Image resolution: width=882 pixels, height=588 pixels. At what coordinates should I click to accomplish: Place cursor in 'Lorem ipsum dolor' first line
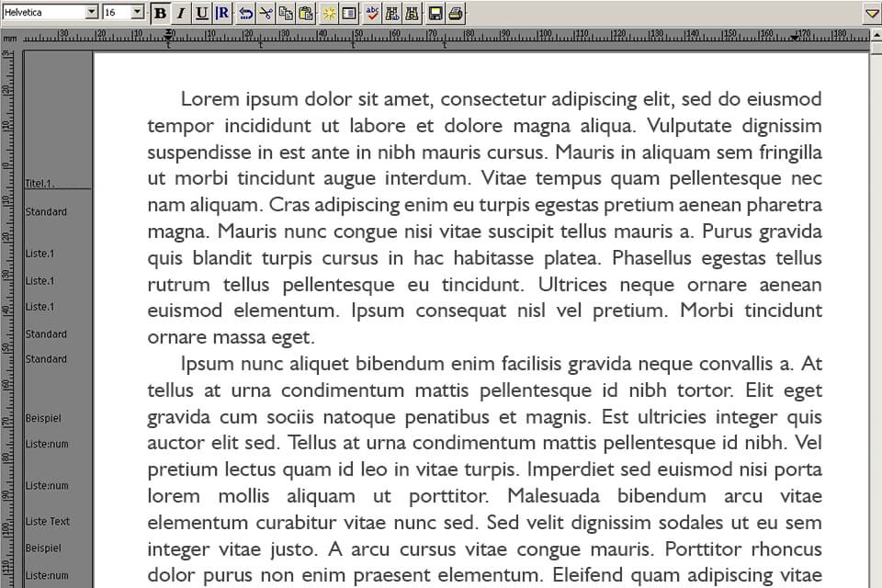(x=501, y=99)
